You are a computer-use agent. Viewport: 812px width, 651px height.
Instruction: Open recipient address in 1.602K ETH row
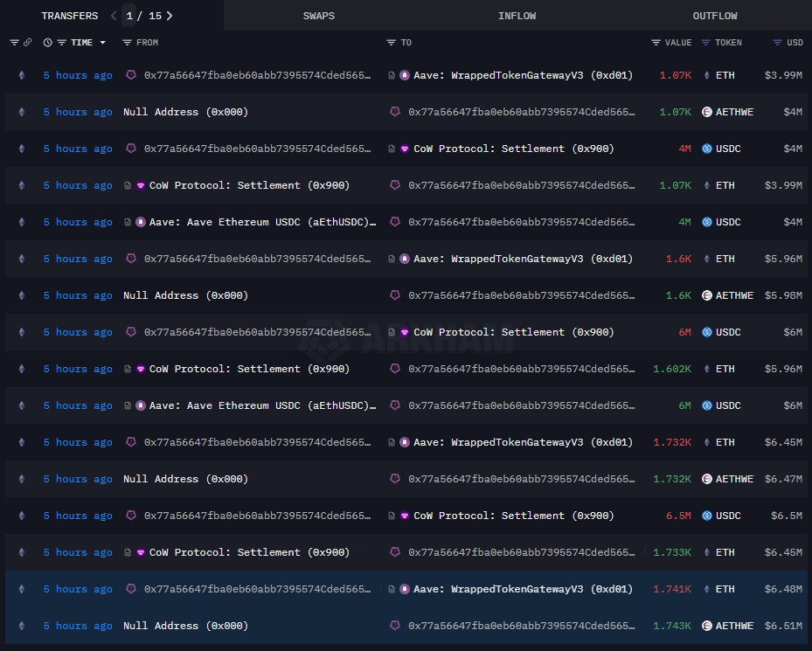522,369
